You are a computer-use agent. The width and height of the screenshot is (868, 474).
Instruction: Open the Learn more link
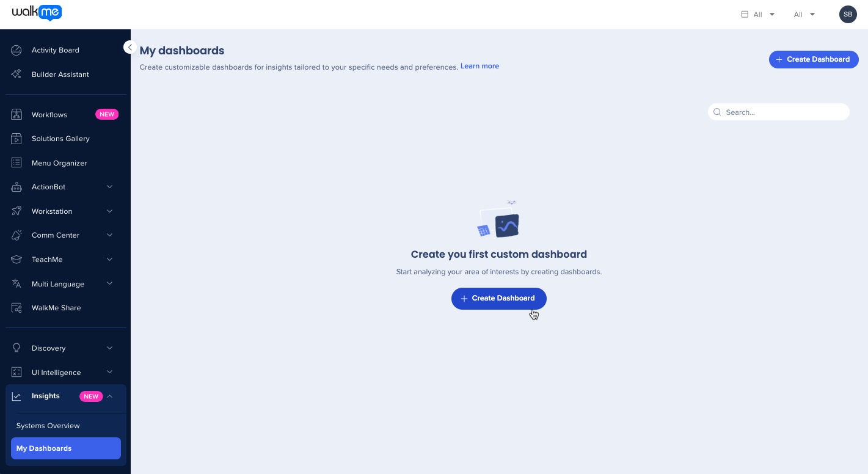click(480, 65)
